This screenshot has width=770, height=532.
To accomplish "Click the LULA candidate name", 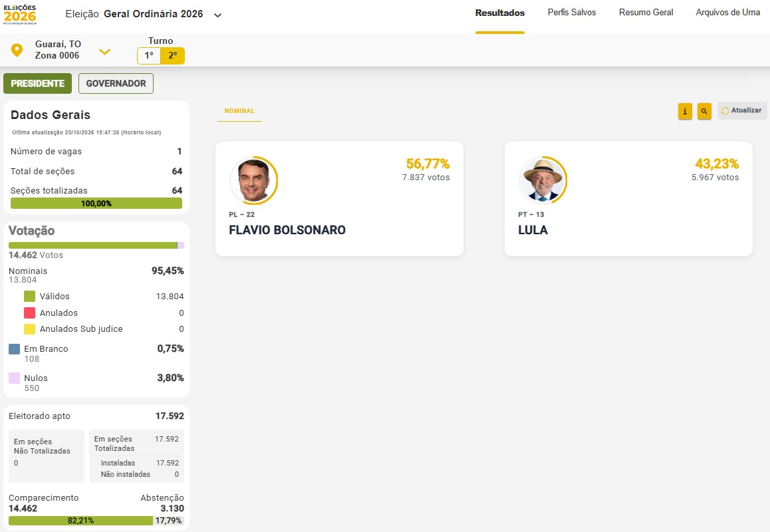I will click(533, 230).
